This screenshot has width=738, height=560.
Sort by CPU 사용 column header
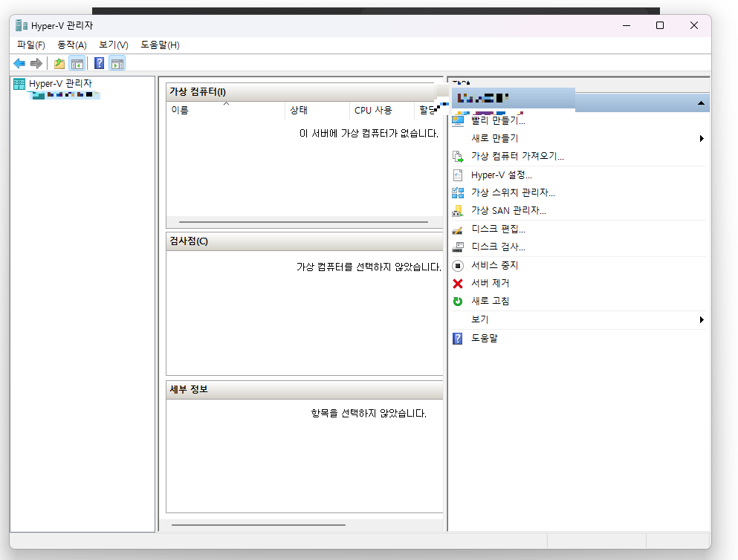tap(382, 111)
